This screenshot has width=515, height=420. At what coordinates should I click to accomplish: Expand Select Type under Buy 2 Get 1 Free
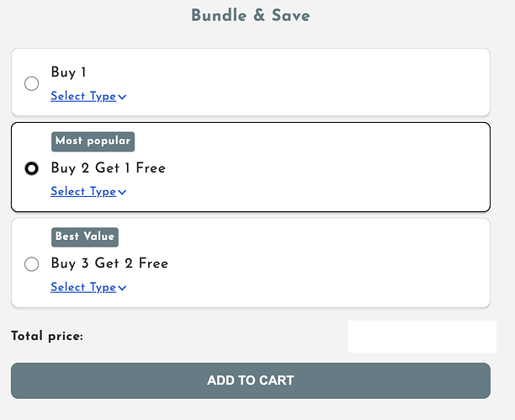pyautogui.click(x=83, y=191)
